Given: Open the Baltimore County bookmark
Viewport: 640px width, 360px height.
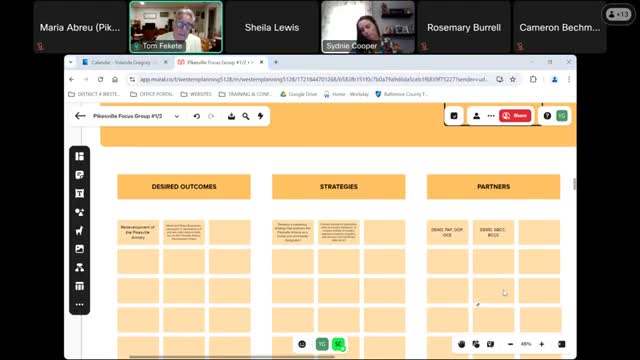Looking at the screenshot, I should [x=402, y=94].
